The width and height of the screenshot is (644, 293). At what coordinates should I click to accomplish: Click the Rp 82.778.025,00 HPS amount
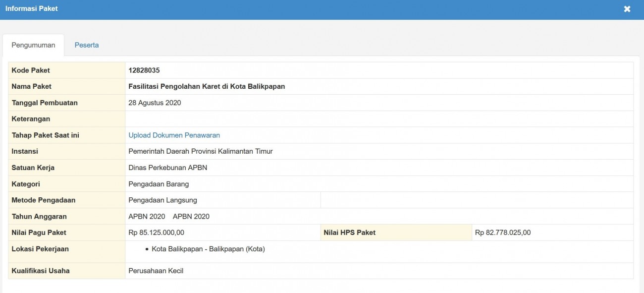coord(502,233)
